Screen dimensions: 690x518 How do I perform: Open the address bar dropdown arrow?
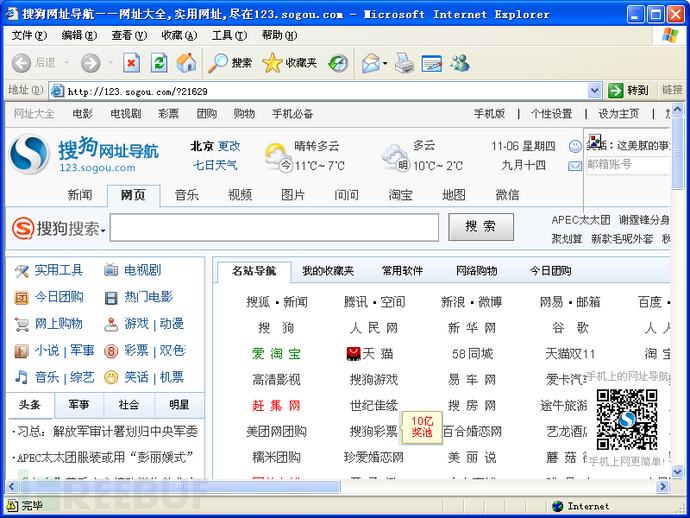(x=595, y=91)
